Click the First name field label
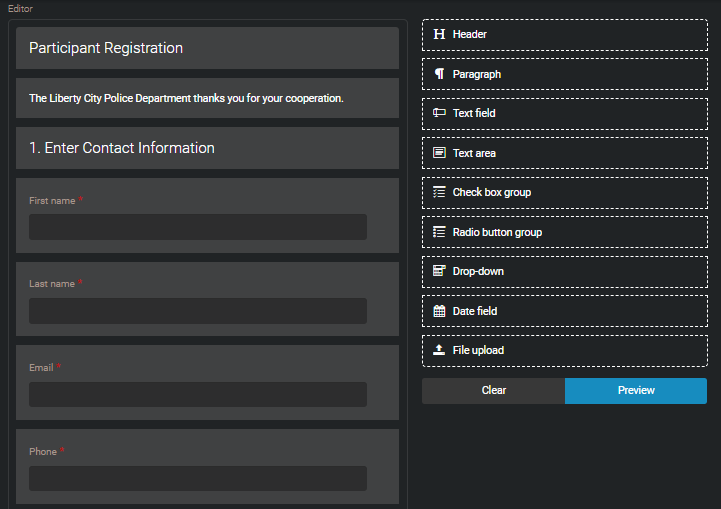Image resolution: width=721 pixels, height=509 pixels. coord(52,200)
